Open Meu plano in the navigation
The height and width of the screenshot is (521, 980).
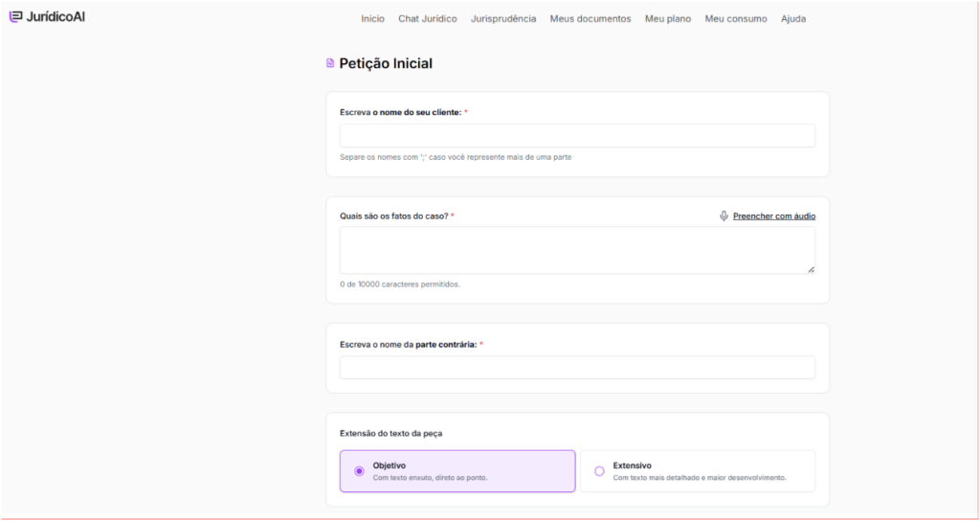(668, 19)
